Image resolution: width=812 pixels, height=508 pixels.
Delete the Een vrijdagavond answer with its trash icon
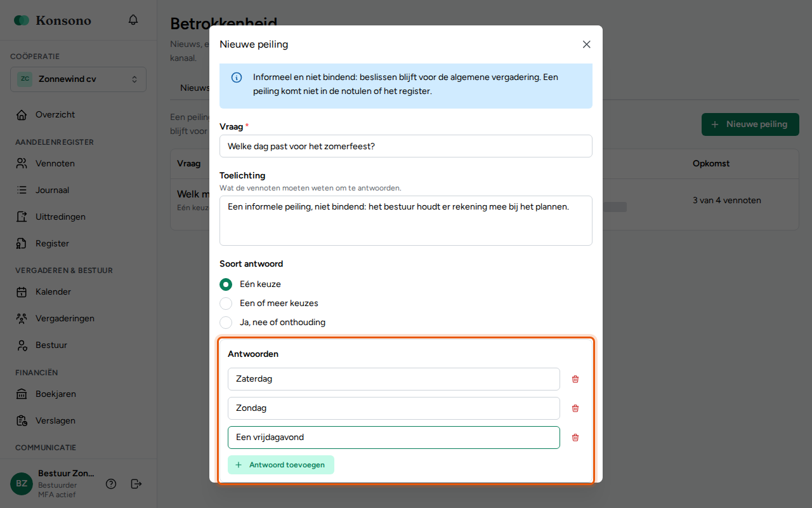[575, 438]
